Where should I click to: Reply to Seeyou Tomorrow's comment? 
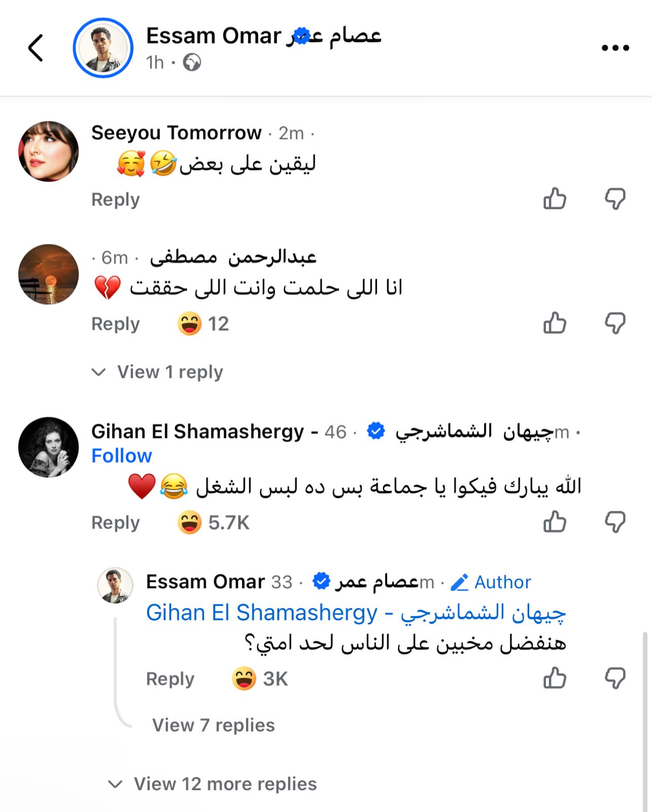click(x=115, y=199)
